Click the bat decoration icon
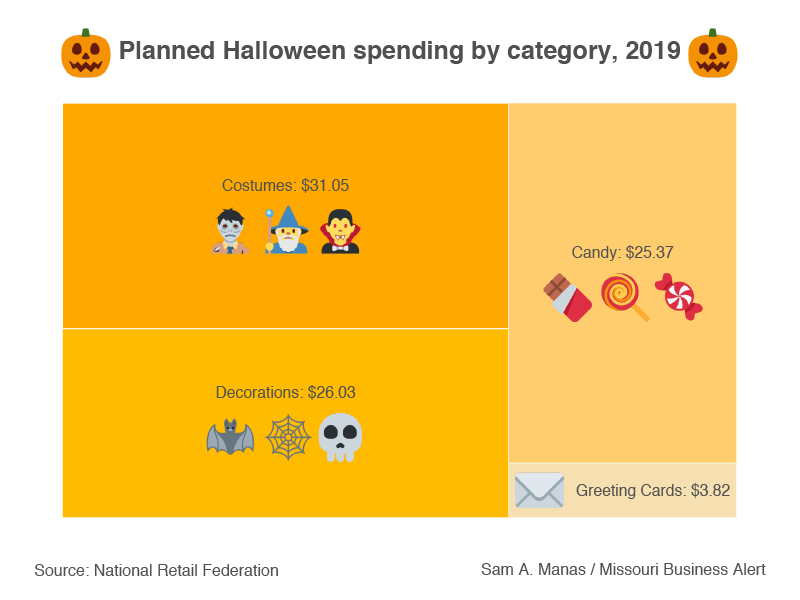800x600 pixels. 230,438
